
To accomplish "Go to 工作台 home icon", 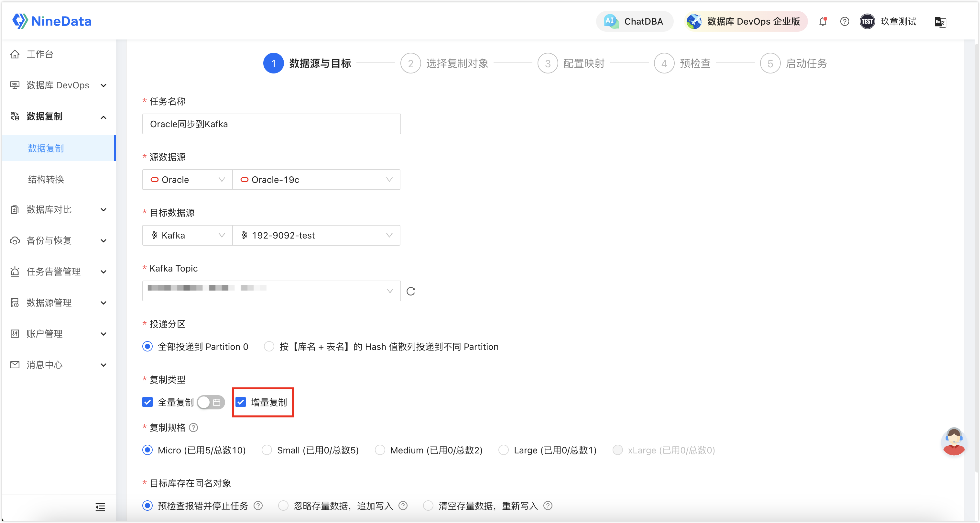I will click(15, 54).
